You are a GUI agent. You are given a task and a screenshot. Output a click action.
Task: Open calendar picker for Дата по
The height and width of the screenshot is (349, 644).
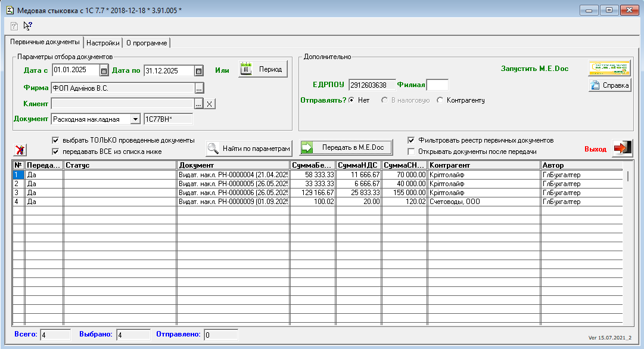click(199, 70)
